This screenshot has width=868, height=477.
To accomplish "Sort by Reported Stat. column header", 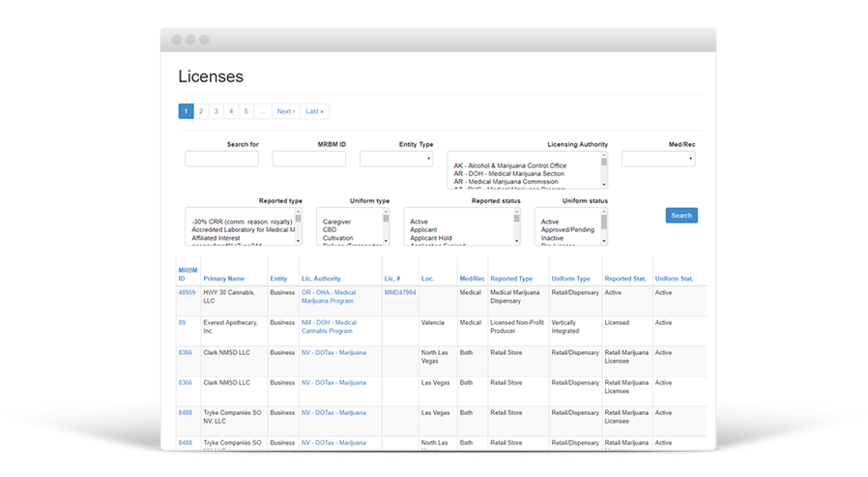I will 625,279.
